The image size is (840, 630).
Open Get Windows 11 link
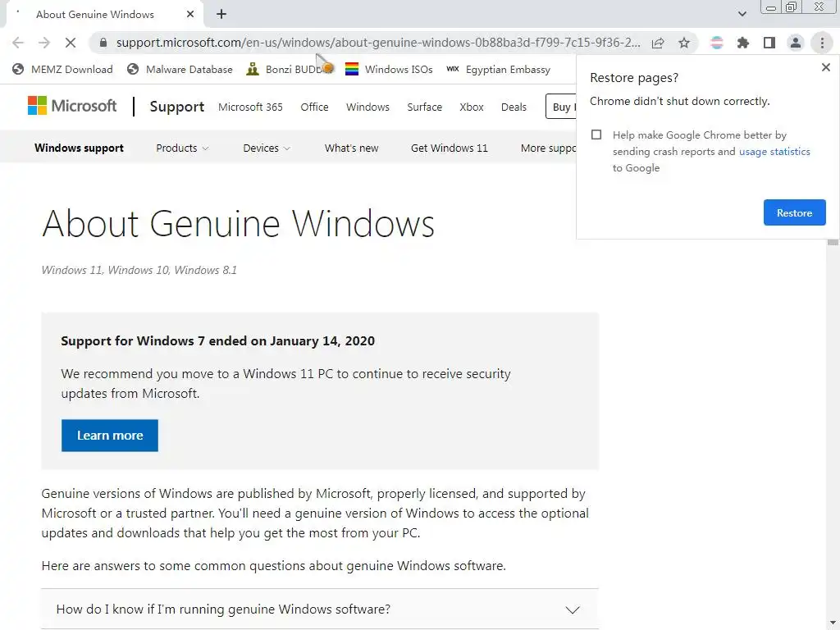click(x=449, y=148)
